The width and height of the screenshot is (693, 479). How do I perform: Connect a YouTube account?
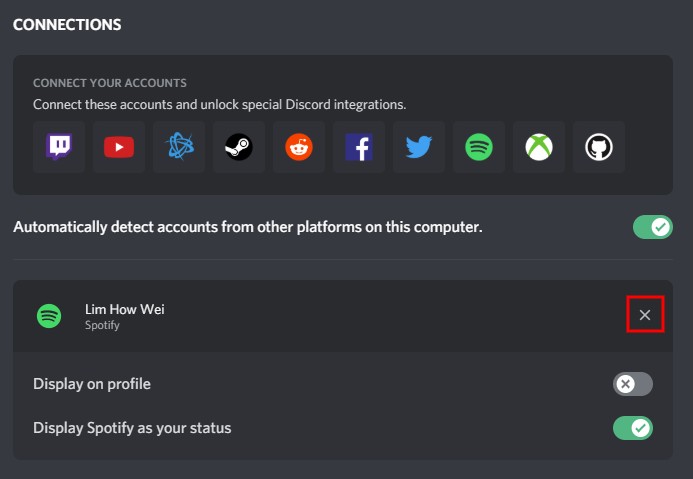pyautogui.click(x=119, y=147)
